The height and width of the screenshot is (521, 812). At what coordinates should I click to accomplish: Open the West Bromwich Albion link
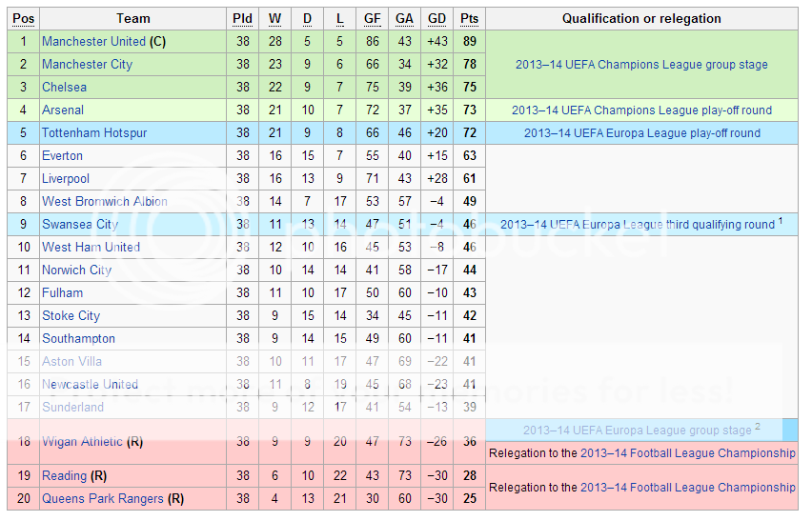point(104,202)
